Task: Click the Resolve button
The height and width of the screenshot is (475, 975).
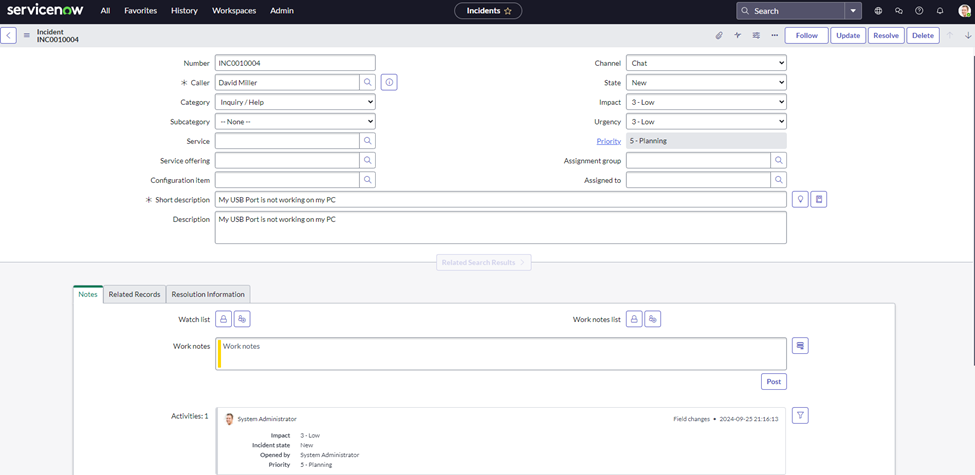Action: click(x=885, y=35)
